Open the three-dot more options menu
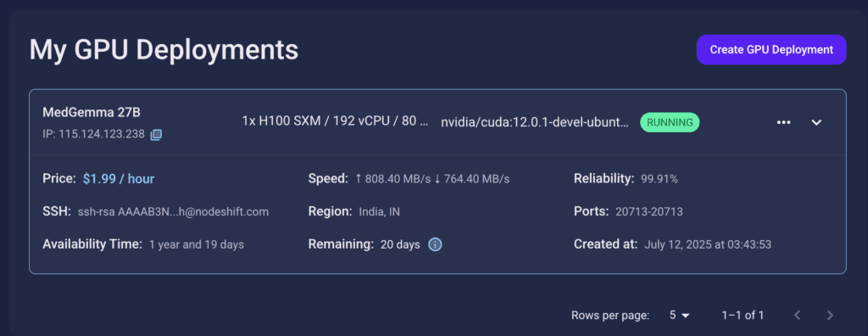Image resolution: width=868 pixels, height=336 pixels. click(783, 122)
